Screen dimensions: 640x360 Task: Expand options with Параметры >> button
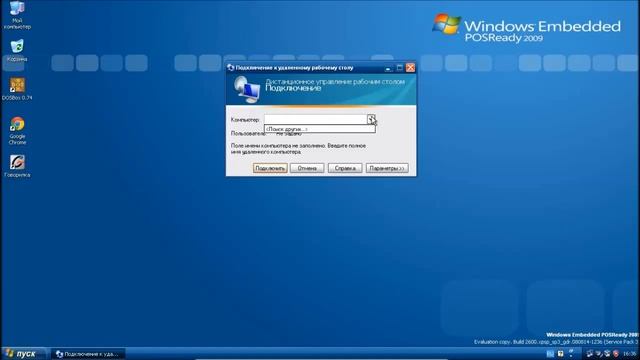click(387, 168)
